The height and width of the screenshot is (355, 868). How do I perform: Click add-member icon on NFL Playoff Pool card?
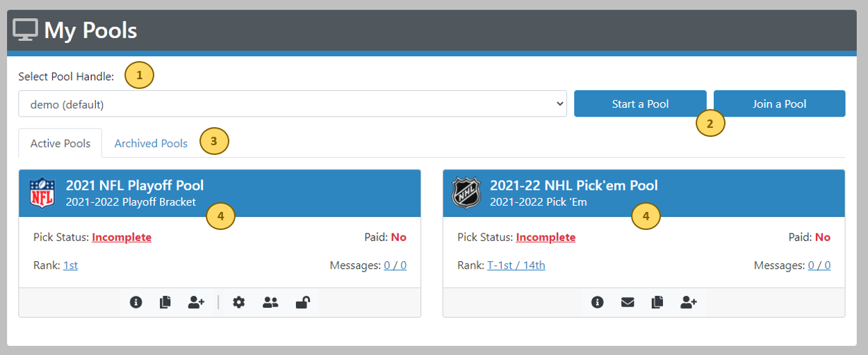tap(196, 303)
